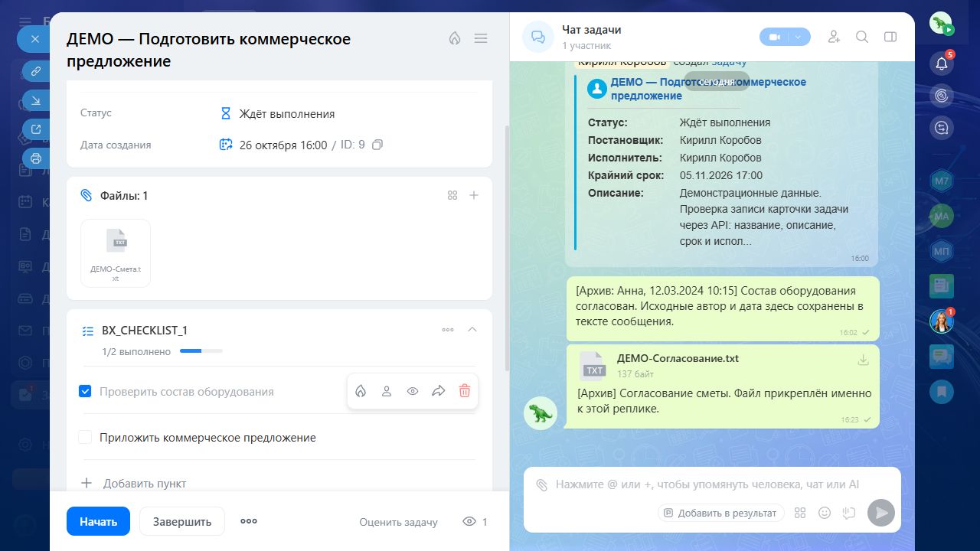Copy the task link from the side strip
Screen dimensions: 980x551
click(35, 71)
